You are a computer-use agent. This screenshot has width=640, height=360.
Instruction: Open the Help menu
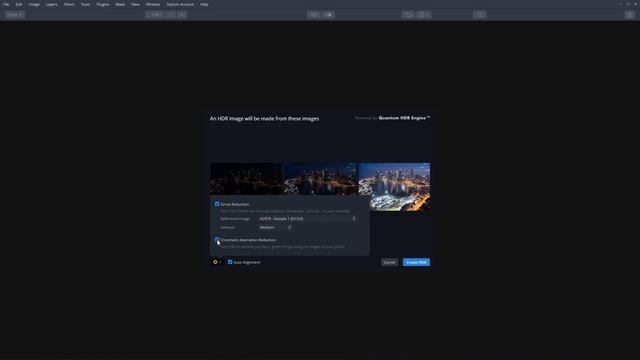click(x=204, y=4)
